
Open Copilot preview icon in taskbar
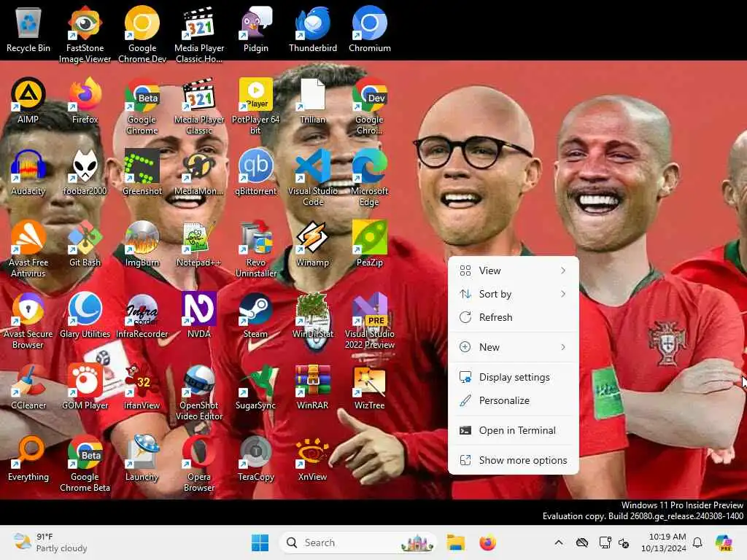[x=724, y=542]
